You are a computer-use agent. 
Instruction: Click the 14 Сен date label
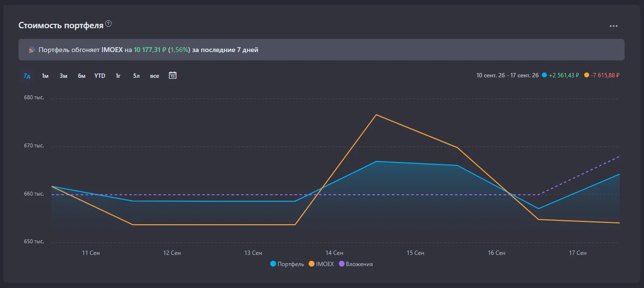(x=334, y=253)
